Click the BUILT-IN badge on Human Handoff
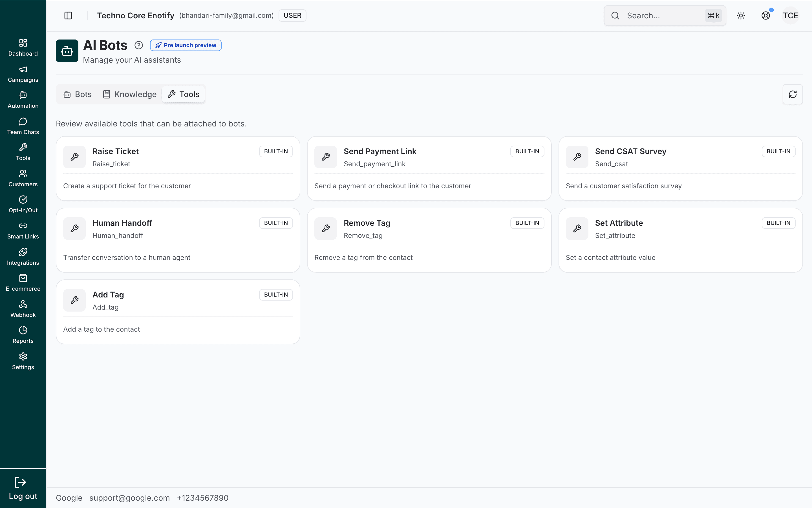The height and width of the screenshot is (508, 812). pos(276,223)
